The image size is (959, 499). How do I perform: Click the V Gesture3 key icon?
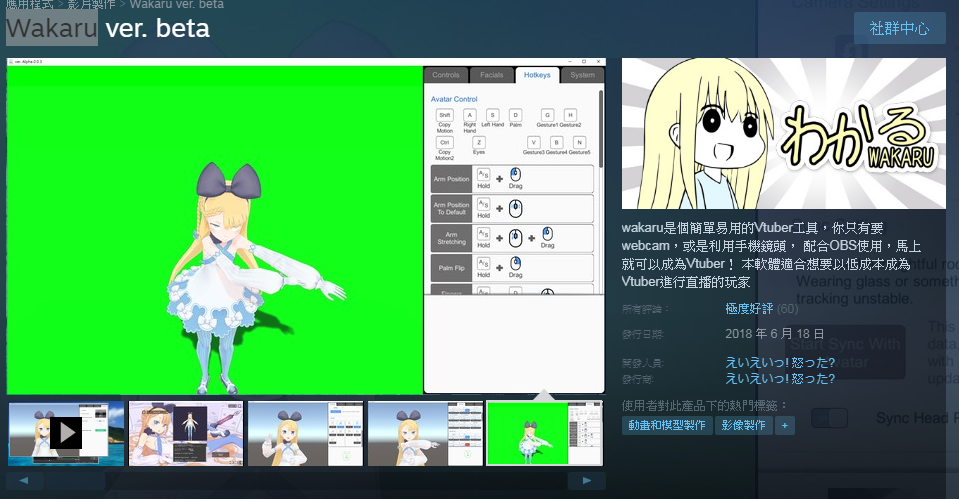coord(533,142)
